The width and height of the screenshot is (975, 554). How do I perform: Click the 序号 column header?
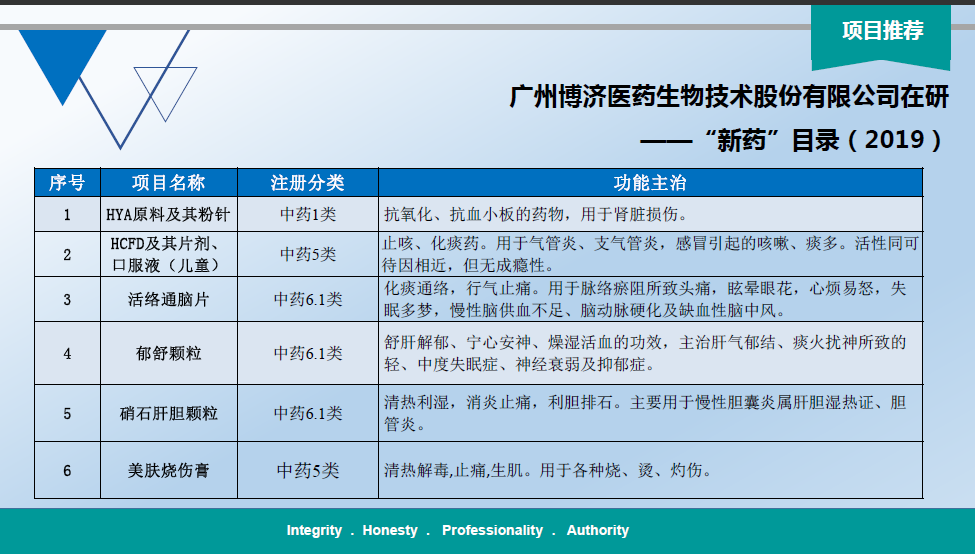[67, 183]
